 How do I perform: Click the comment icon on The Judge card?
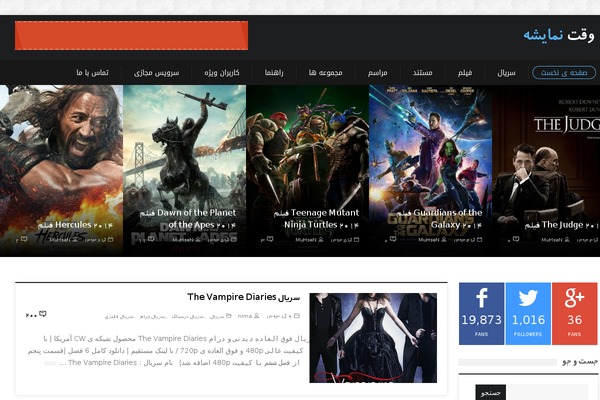pyautogui.click(x=516, y=239)
